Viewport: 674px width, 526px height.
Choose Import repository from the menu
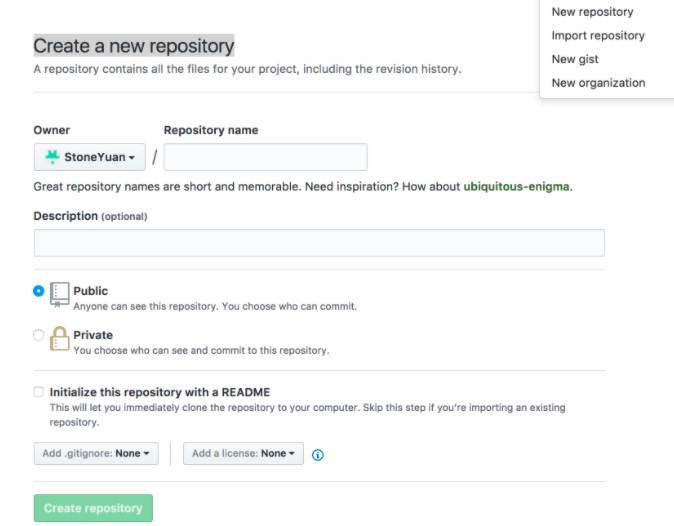coord(598,36)
